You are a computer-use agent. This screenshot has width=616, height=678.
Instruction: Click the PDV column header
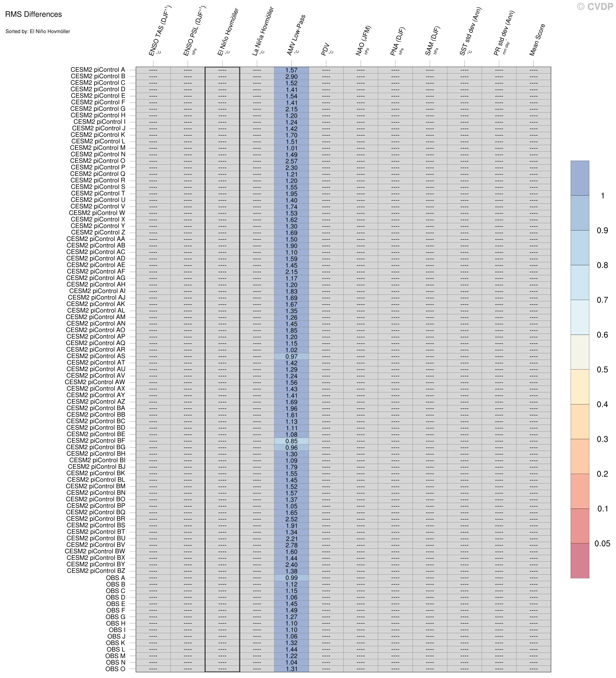click(x=326, y=50)
